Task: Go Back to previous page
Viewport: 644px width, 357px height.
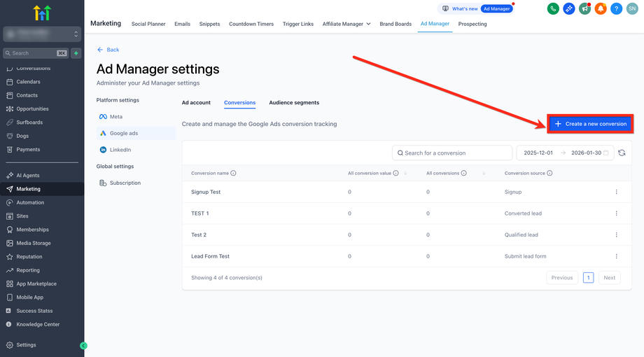Action: [108, 50]
